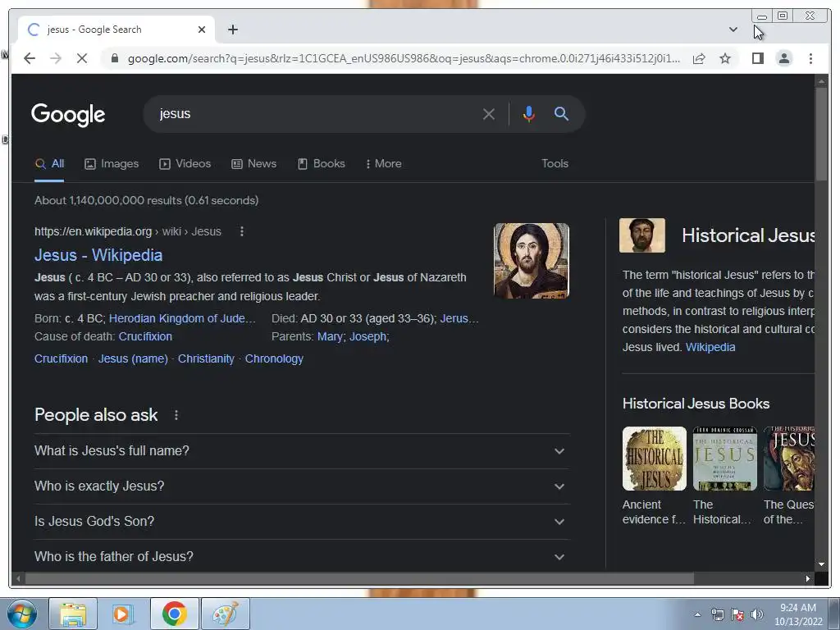Start voice search with microphone
840x630 pixels.
click(529, 114)
